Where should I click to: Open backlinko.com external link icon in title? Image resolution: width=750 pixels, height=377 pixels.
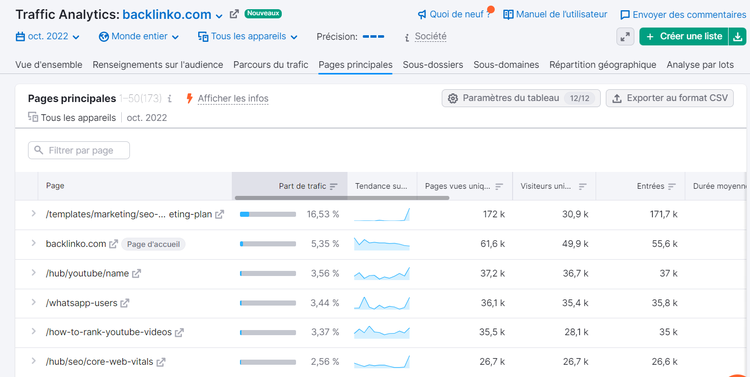(234, 14)
